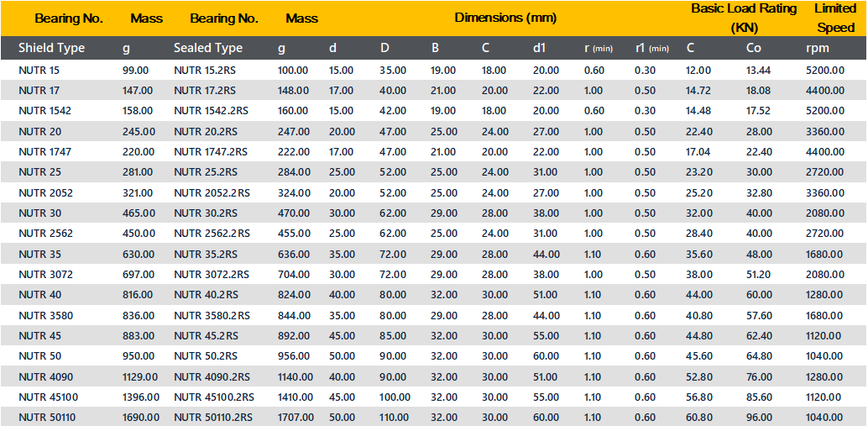Viewport: 868px width, 426px height.
Task: Select the NUTR 2562.2RS cell
Action: coord(212,234)
